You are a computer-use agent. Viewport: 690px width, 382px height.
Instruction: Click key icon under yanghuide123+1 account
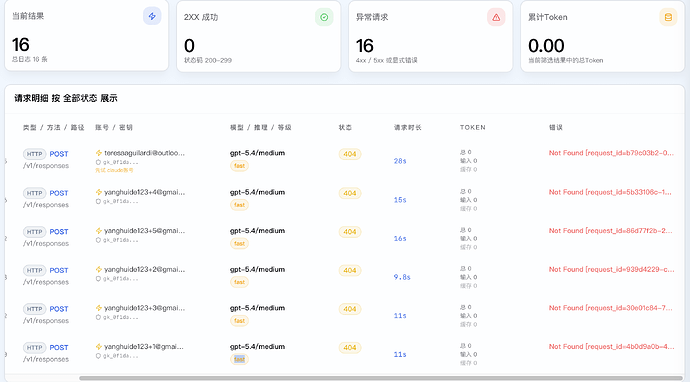click(98, 356)
